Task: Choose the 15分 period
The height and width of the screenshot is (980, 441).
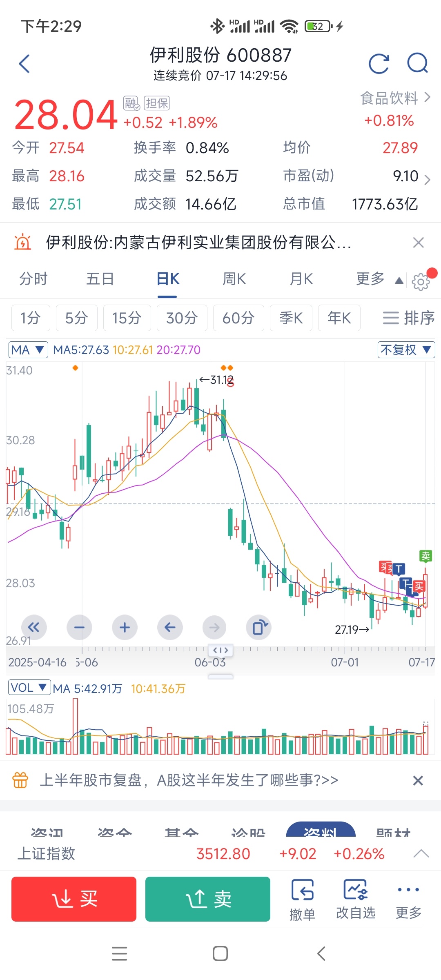Action: point(127,318)
